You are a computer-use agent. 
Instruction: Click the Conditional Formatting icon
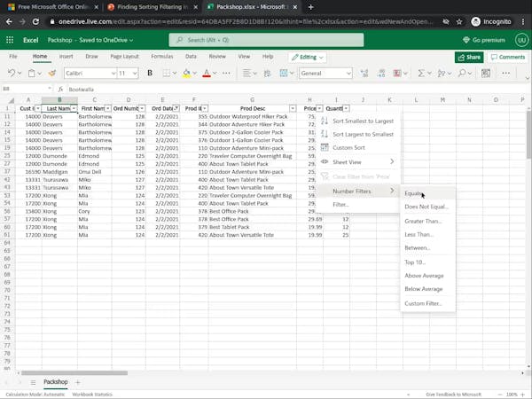pos(397,73)
